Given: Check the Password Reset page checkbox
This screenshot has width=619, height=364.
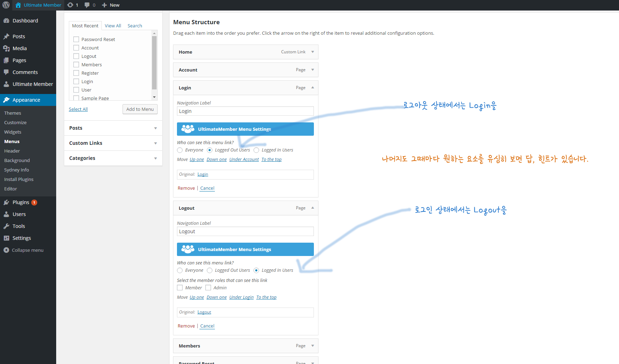Looking at the screenshot, I should (76, 39).
